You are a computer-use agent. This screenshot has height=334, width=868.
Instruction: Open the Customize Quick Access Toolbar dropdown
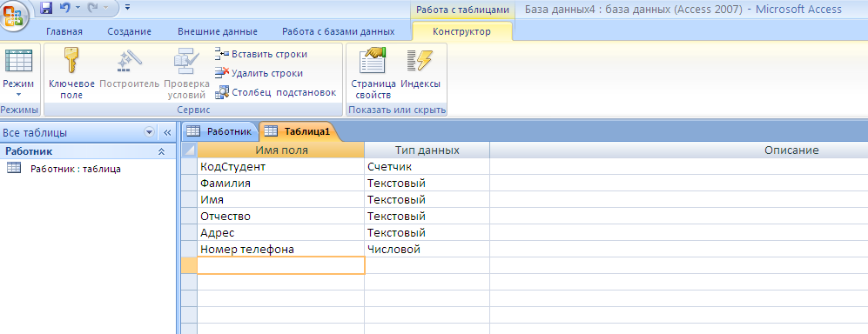(x=128, y=8)
